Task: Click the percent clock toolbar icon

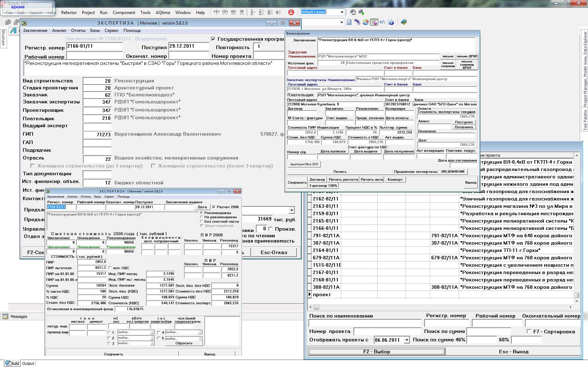Action: 357,22
